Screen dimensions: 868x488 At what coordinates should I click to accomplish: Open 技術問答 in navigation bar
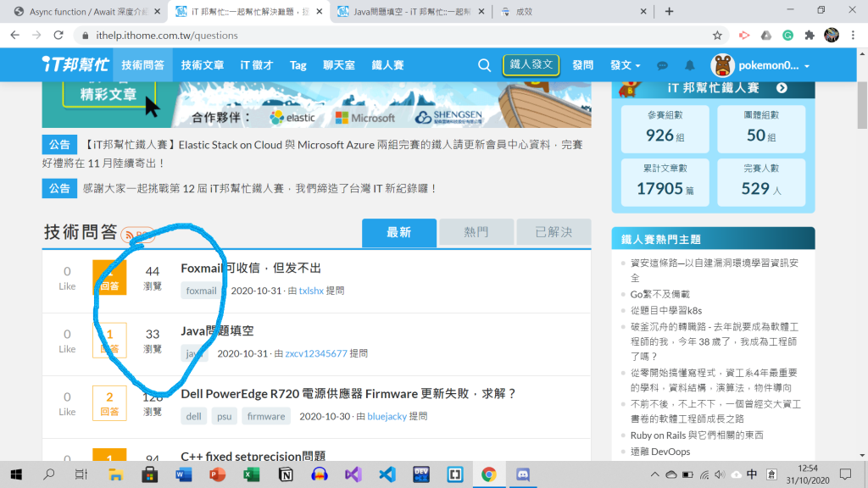point(142,65)
